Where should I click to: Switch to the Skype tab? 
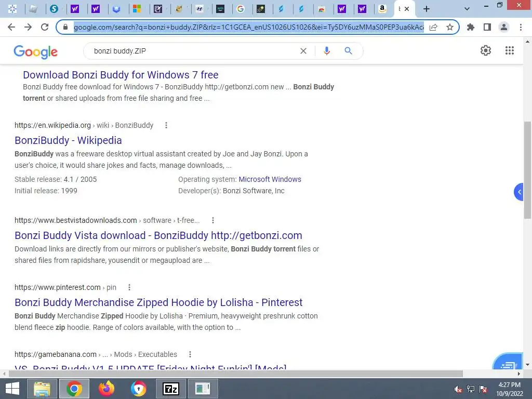coord(54,9)
